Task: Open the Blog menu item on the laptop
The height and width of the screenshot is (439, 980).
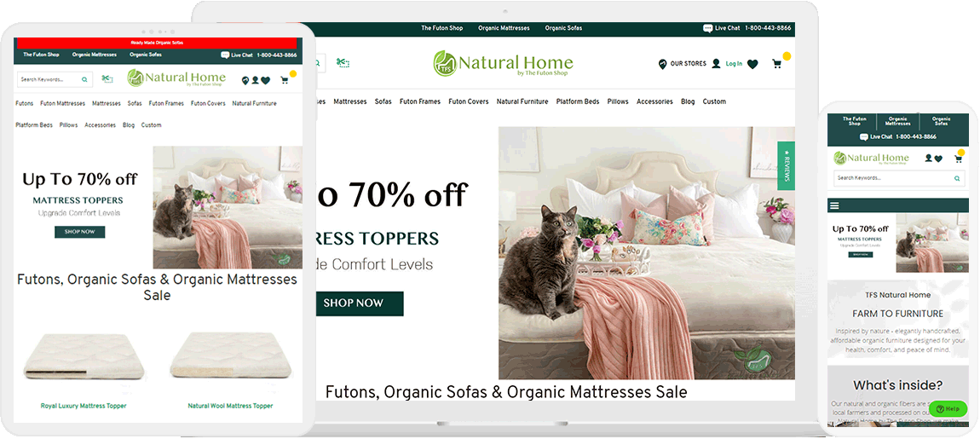Action: 688,101
